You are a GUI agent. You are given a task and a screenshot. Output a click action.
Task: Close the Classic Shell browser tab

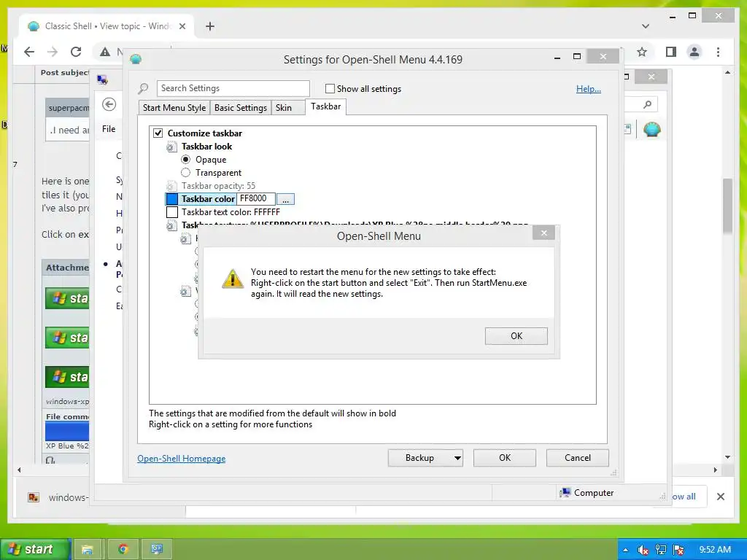click(182, 26)
